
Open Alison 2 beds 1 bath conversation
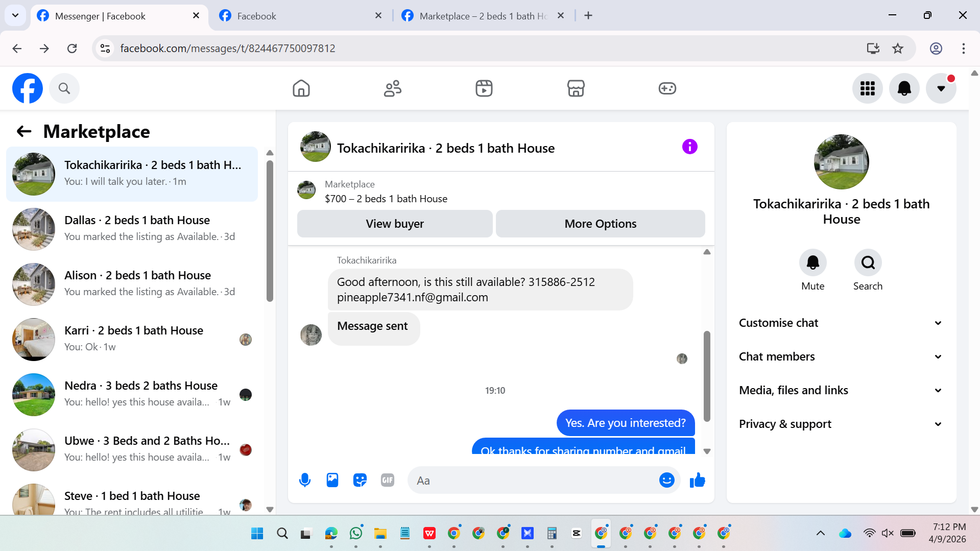click(x=132, y=284)
